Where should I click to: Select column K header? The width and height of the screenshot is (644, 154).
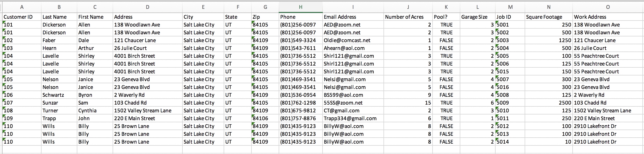point(446,7)
